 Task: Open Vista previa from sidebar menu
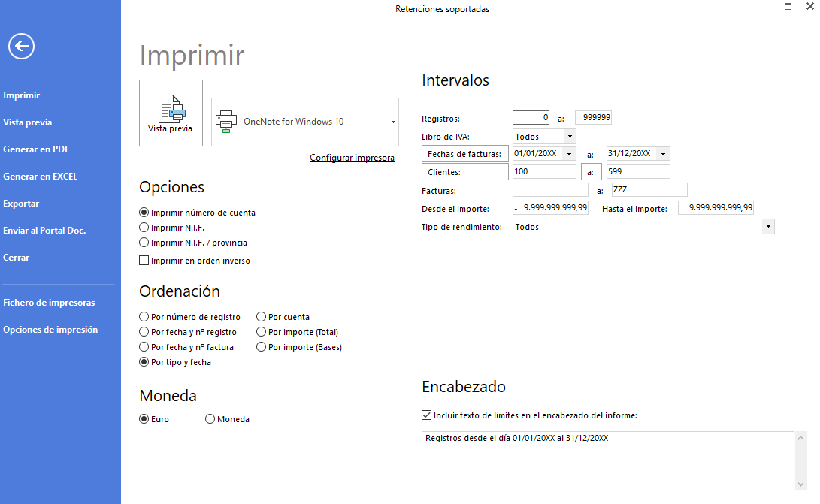tap(28, 122)
